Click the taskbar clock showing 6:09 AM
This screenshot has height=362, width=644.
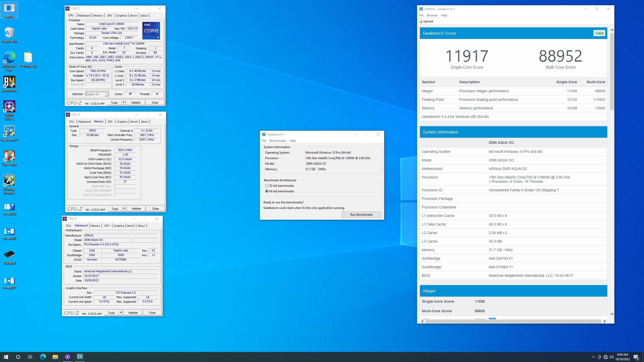click(623, 357)
